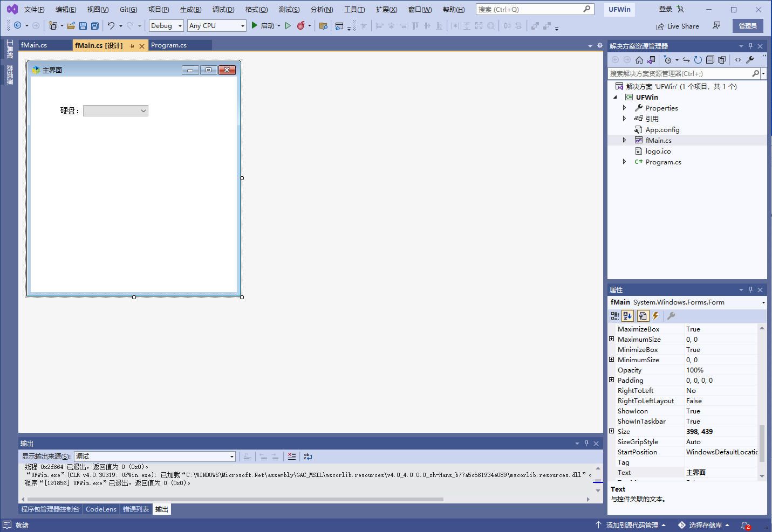Collapse all in Solution Explorer
This screenshot has height=532, width=772.
coord(710,60)
